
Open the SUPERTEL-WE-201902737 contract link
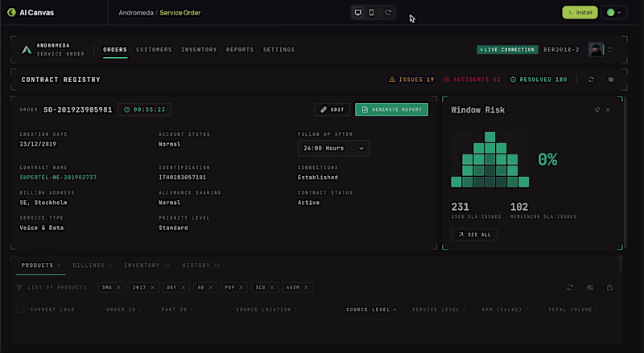(x=58, y=178)
